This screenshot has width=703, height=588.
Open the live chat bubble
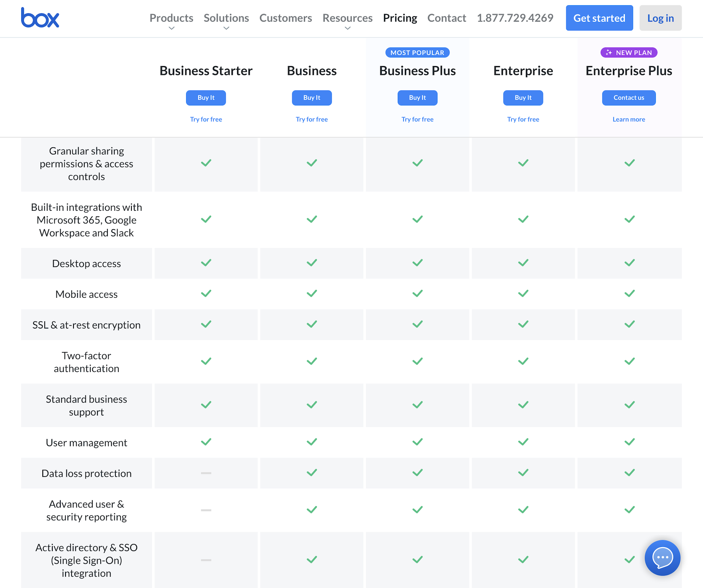pyautogui.click(x=662, y=558)
